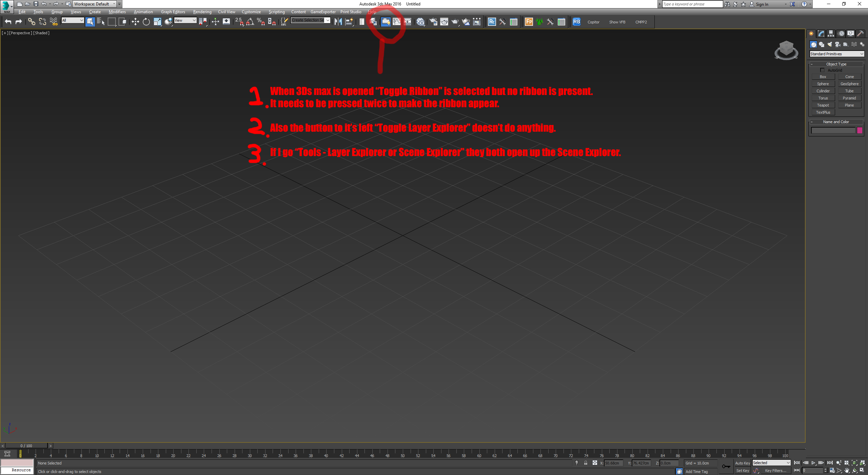
Task: Toggle the Auto Key animation mode
Action: [742, 463]
